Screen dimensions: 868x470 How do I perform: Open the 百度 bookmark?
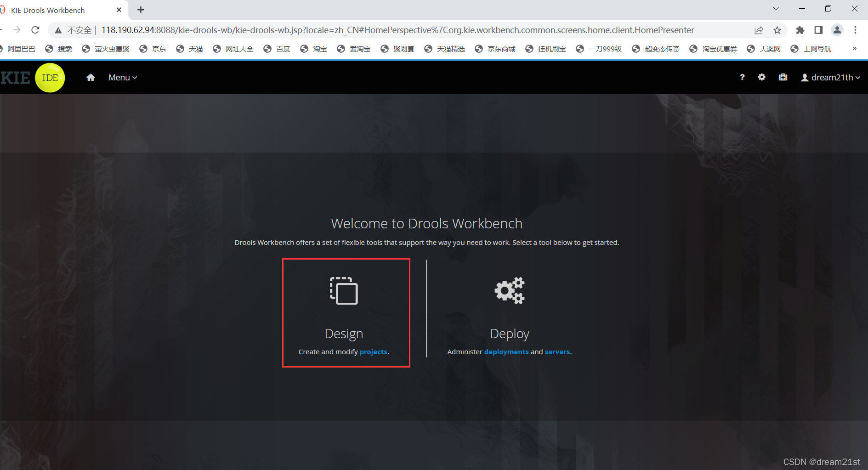click(277, 49)
